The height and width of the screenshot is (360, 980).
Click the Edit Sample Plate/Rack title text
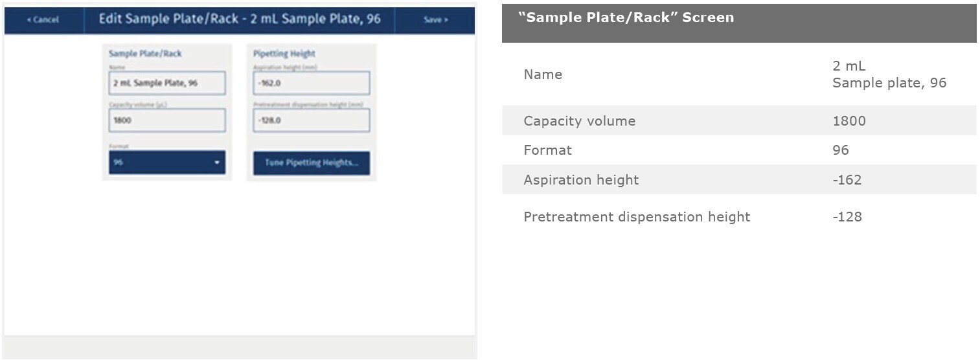(x=240, y=19)
